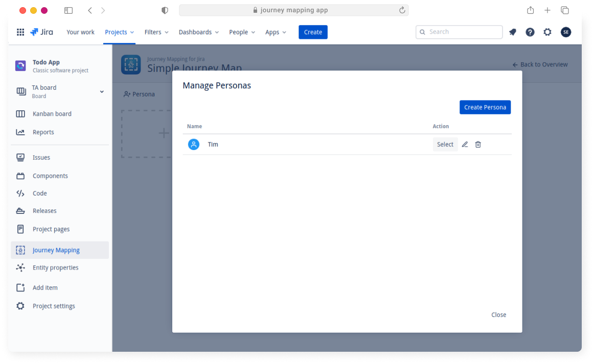Go forward with browser forward arrow
The width and height of the screenshot is (594, 364).
coord(103,10)
